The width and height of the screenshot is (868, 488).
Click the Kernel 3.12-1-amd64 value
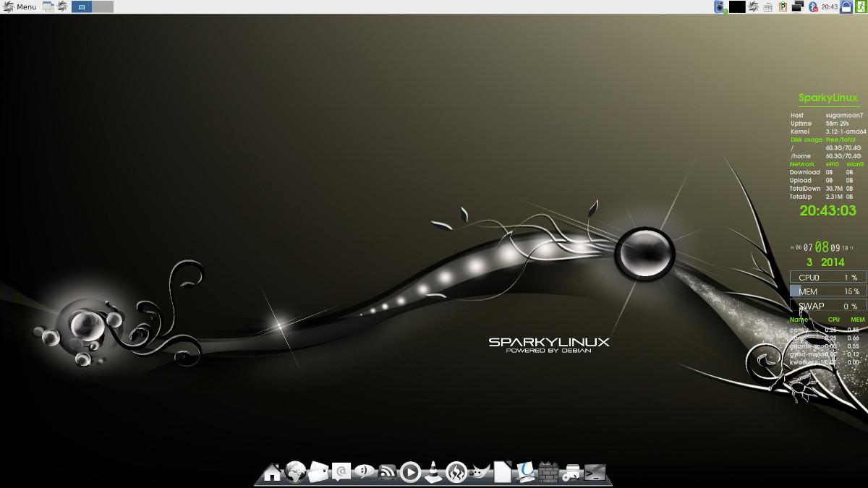click(846, 132)
